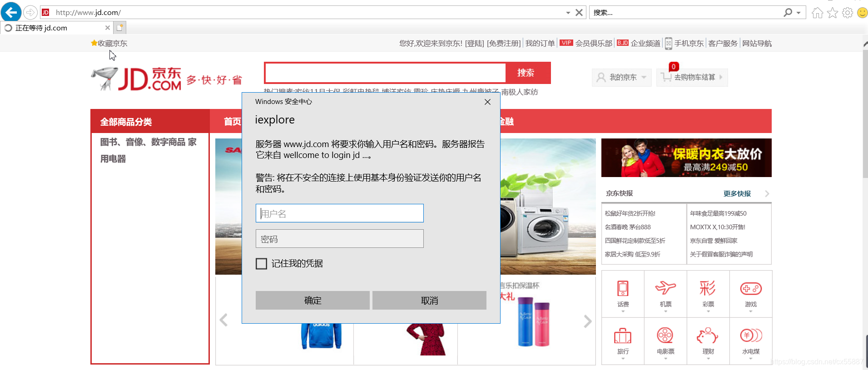The width and height of the screenshot is (868, 370).
Task: Open 全部商品分类 category menu
Action: click(x=150, y=121)
